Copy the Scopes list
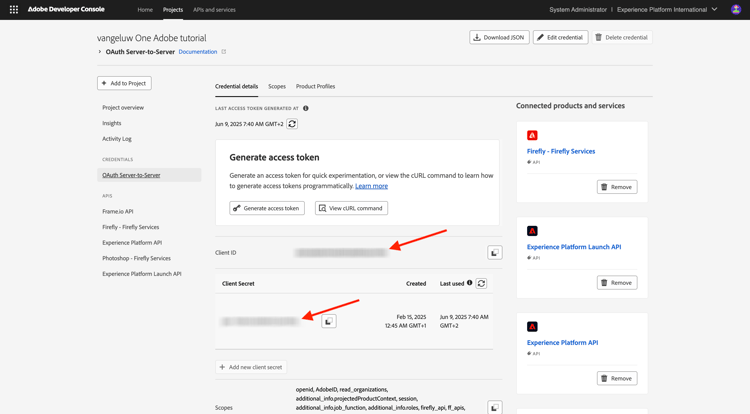The width and height of the screenshot is (750, 414). [495, 407]
